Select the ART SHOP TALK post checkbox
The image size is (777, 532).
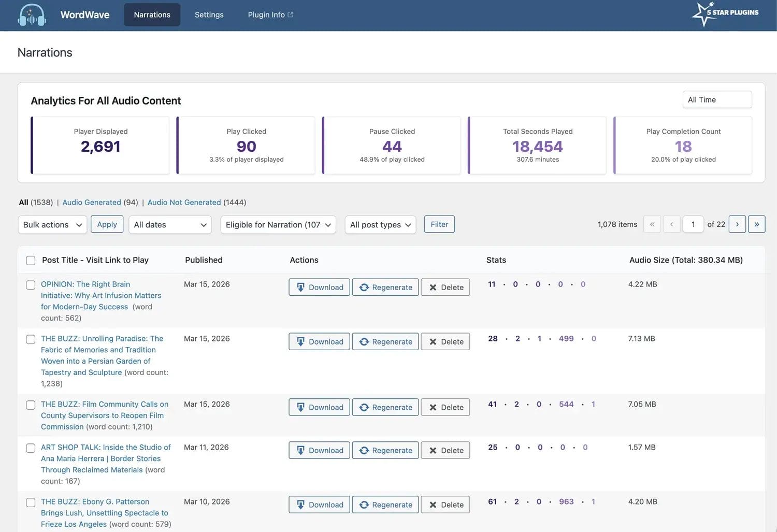[x=31, y=448]
